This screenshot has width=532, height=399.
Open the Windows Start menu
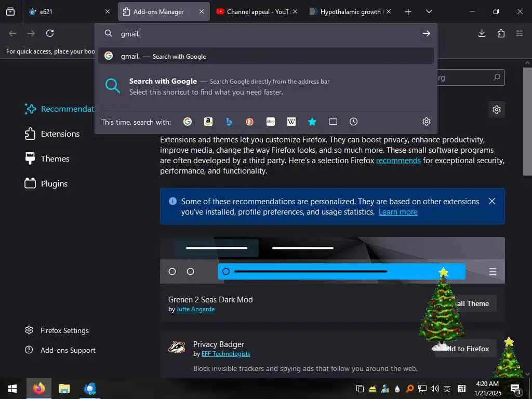(12, 389)
